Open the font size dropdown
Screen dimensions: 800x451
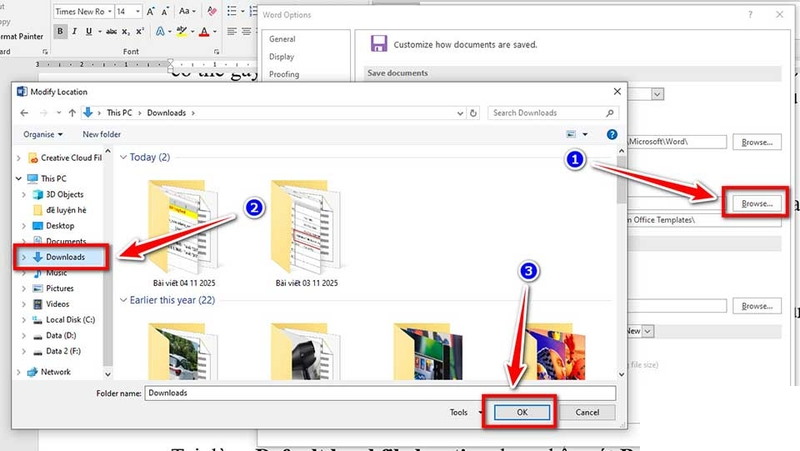(135, 11)
